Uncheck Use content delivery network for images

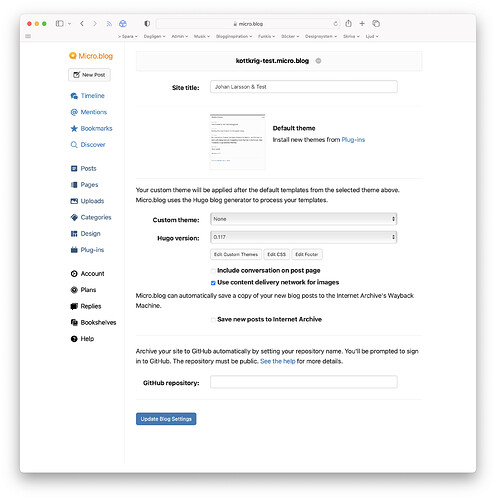213,283
